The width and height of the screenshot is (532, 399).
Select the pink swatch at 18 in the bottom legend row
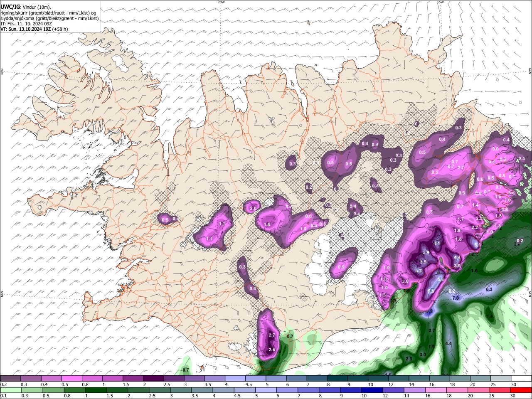[x=457, y=390]
